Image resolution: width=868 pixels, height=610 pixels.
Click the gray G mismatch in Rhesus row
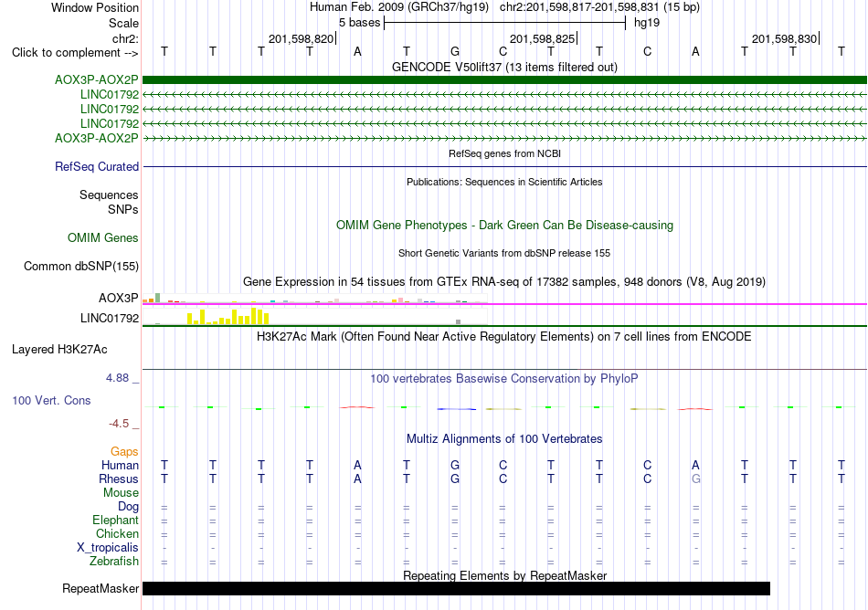coord(696,479)
